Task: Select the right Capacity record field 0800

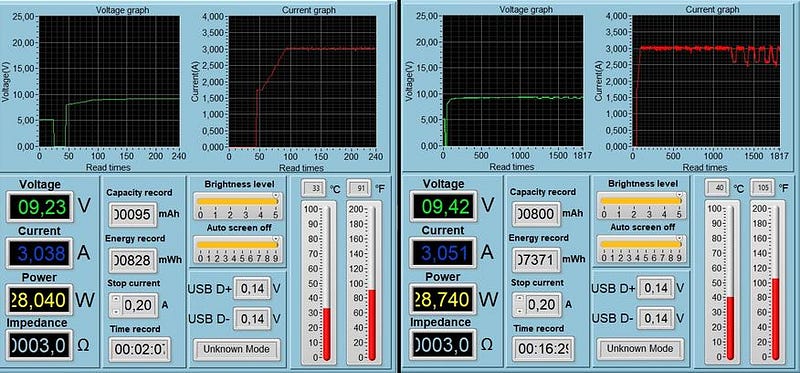Action: [536, 214]
